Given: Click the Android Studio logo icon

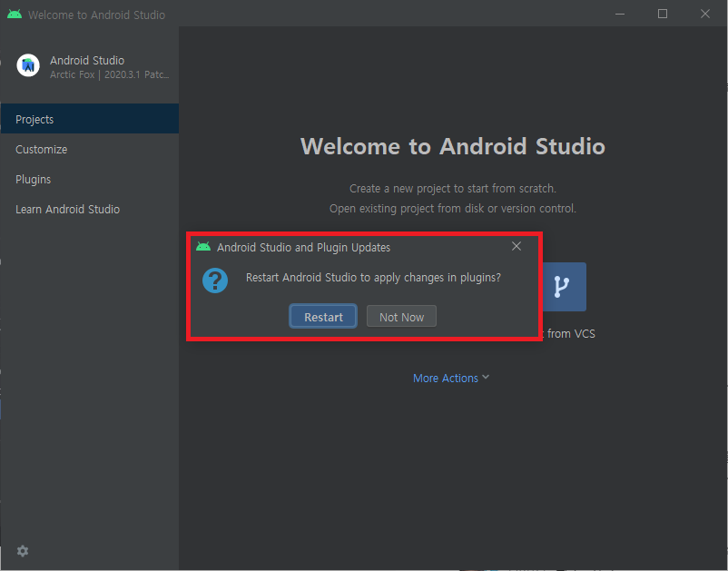Looking at the screenshot, I should pos(28,65).
